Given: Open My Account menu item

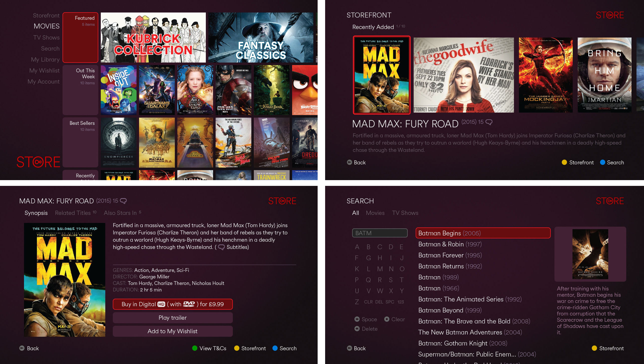Looking at the screenshot, I should [x=44, y=82].
